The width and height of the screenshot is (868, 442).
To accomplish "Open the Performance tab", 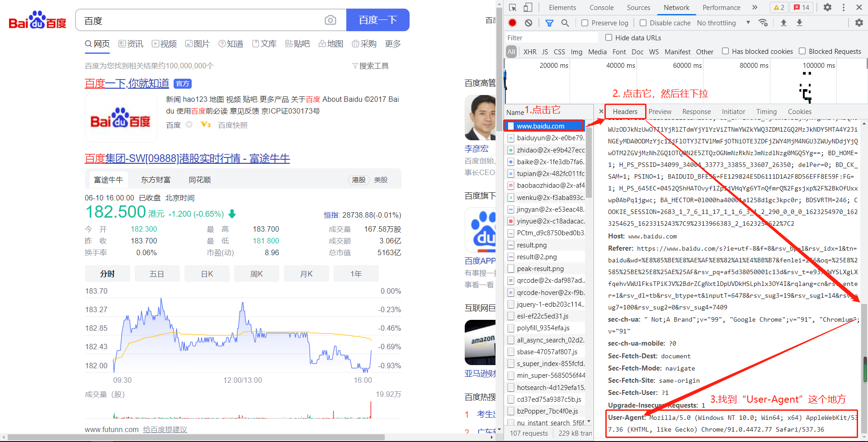I will click(721, 8).
